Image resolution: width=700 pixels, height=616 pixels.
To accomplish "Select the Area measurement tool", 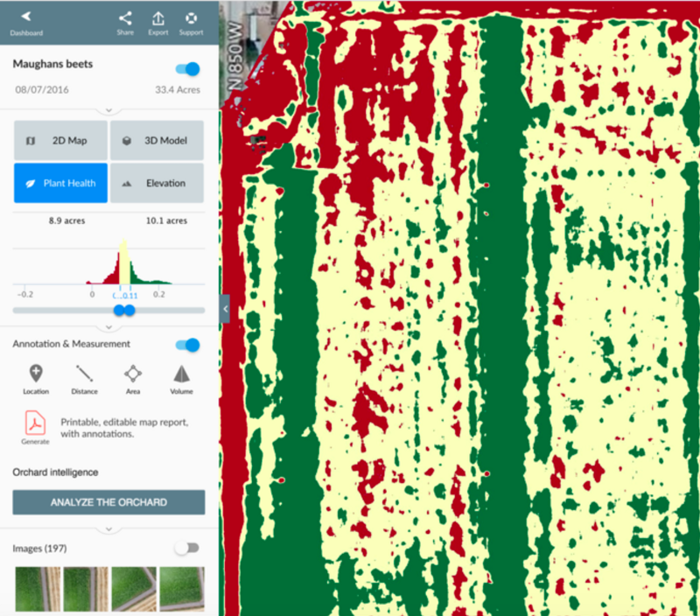I will (x=132, y=376).
